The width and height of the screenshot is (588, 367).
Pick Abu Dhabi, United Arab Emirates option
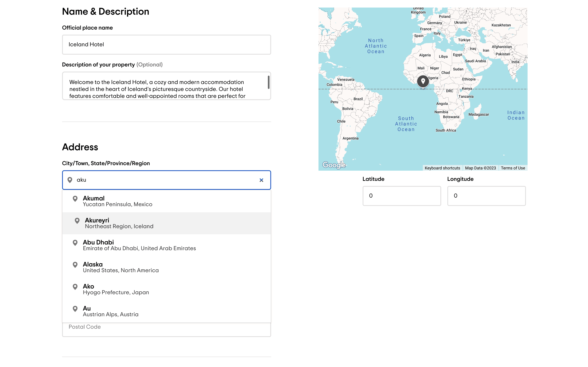click(x=139, y=245)
